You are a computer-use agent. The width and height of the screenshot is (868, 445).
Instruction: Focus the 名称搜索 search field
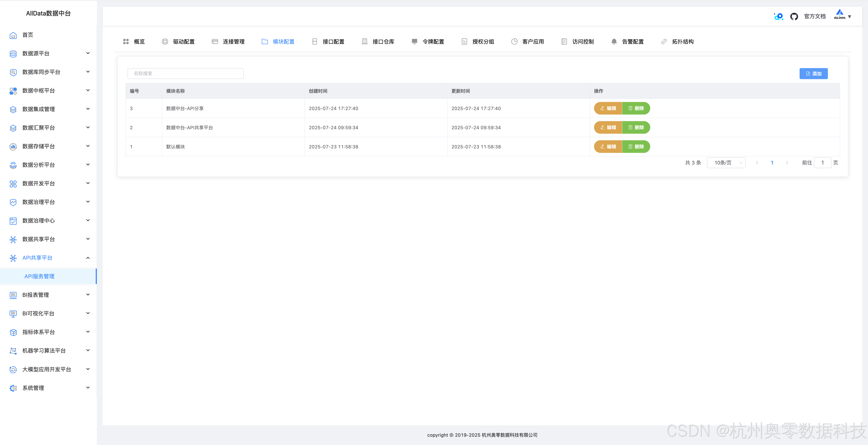click(x=185, y=73)
